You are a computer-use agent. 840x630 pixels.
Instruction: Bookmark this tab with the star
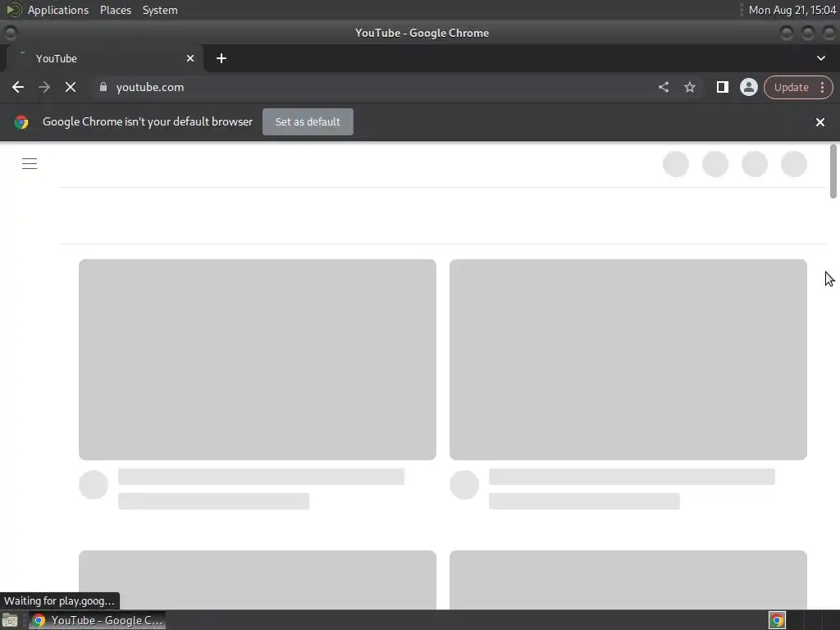pyautogui.click(x=689, y=87)
